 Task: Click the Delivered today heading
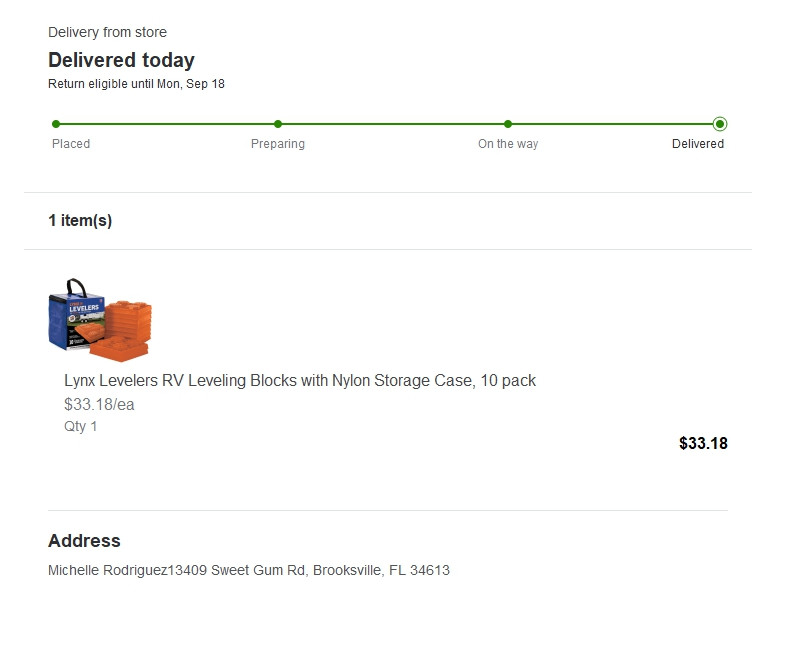121,60
